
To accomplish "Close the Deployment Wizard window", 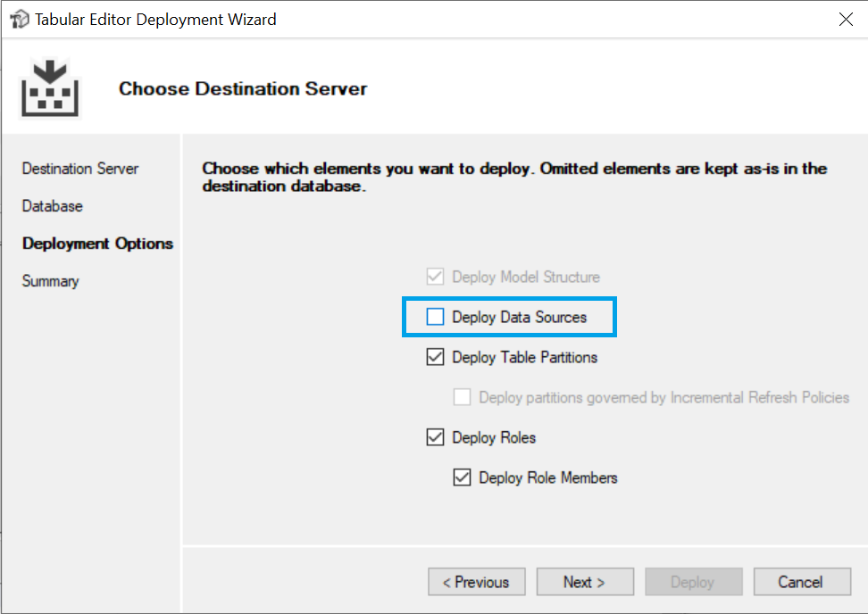I will [846, 19].
